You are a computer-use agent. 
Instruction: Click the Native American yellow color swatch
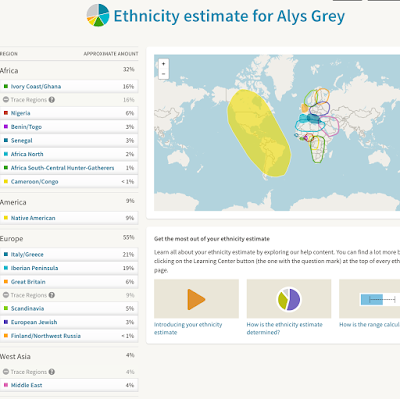pyautogui.click(x=6, y=218)
